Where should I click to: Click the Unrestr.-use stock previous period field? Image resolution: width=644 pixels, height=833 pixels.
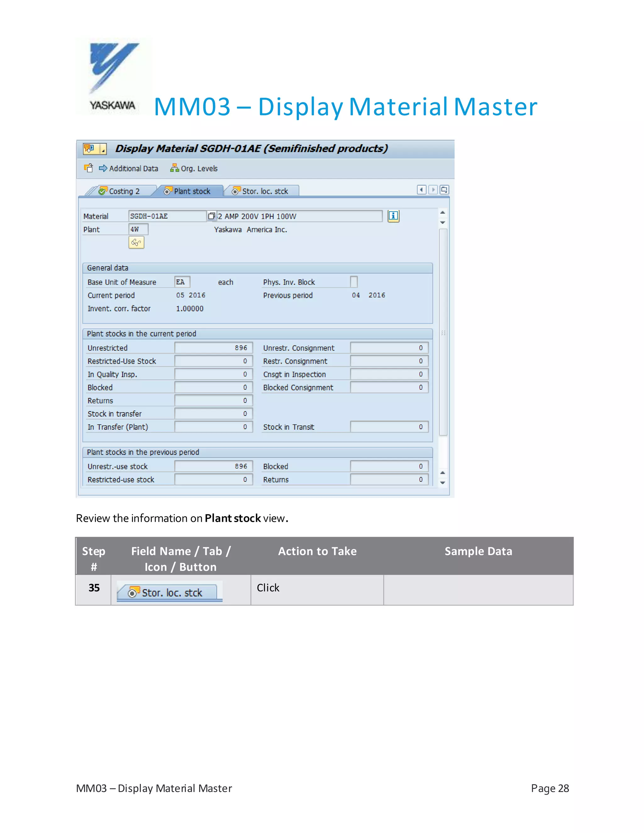(214, 466)
